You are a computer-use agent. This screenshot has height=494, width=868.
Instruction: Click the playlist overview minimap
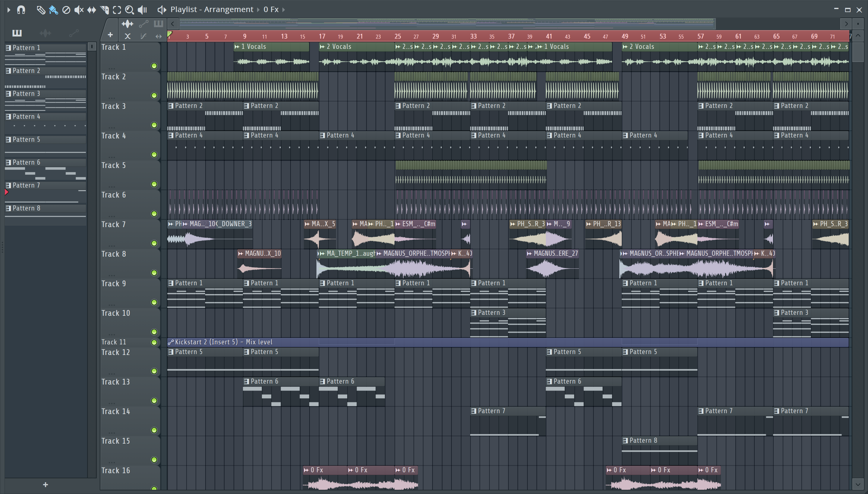(447, 24)
